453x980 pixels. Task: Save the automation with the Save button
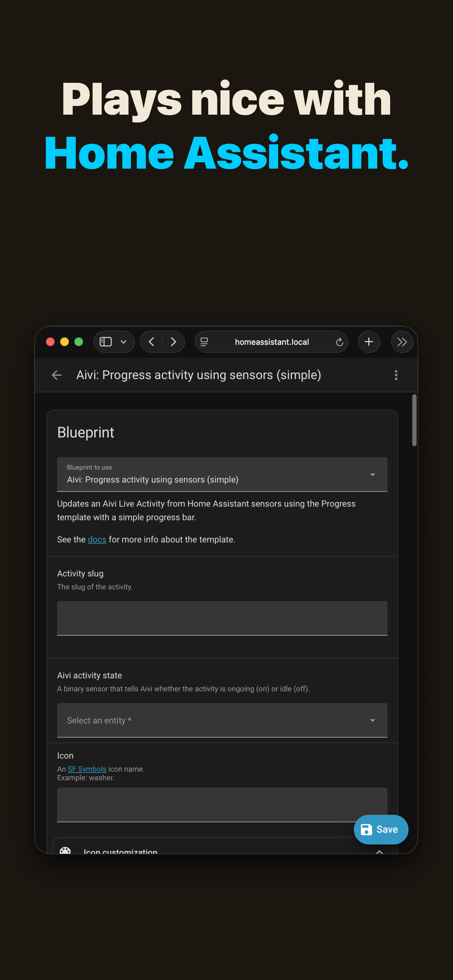click(x=381, y=829)
